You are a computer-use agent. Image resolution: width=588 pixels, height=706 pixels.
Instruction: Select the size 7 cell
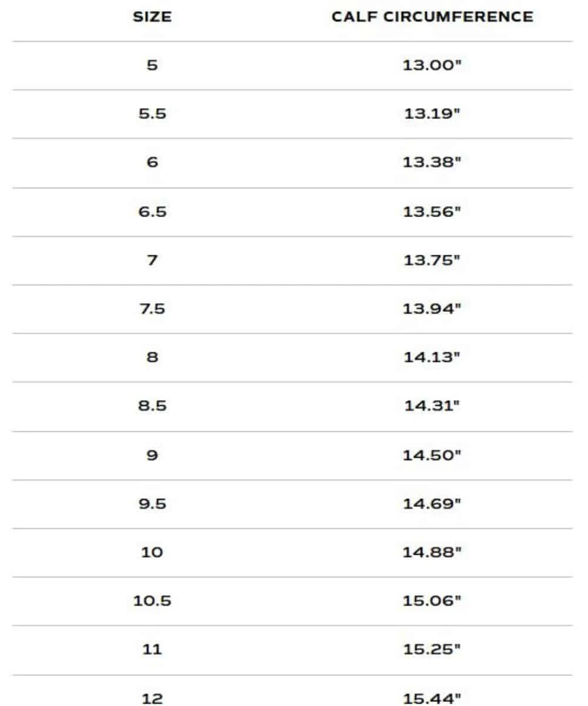pyautogui.click(x=152, y=260)
